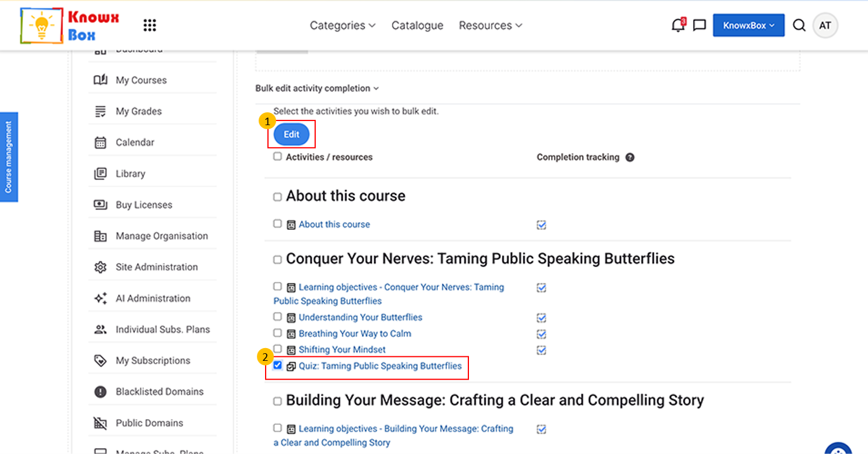Viewport: 868px width, 454px height.
Task: Click the Blacklisted Domains sidebar label
Action: [x=160, y=392]
